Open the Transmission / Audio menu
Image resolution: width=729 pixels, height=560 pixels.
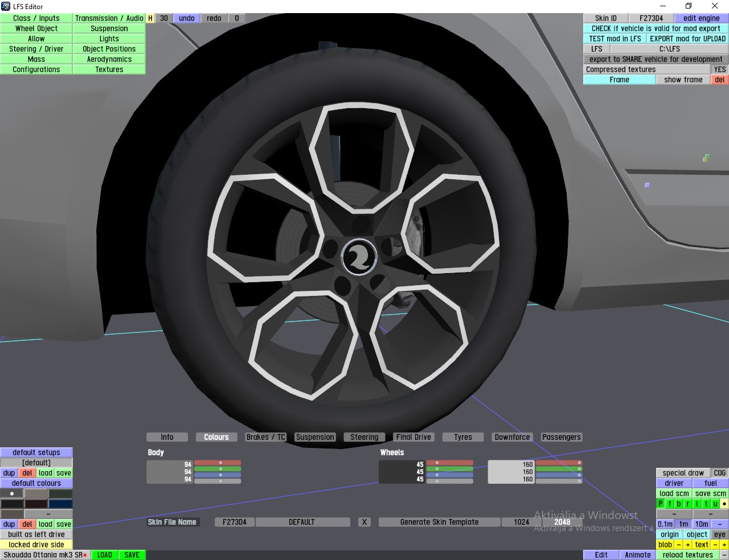[x=109, y=18]
